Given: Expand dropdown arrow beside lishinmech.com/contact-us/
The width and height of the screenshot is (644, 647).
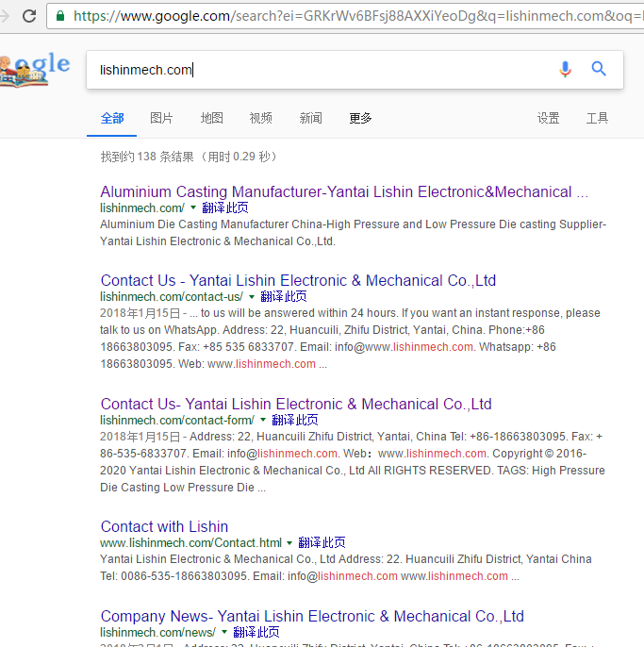Looking at the screenshot, I should [x=252, y=296].
